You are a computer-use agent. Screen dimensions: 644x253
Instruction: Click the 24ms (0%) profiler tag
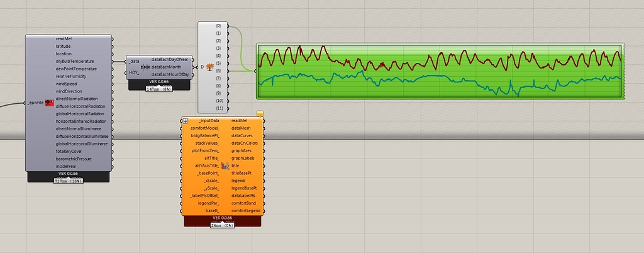pos(223,225)
